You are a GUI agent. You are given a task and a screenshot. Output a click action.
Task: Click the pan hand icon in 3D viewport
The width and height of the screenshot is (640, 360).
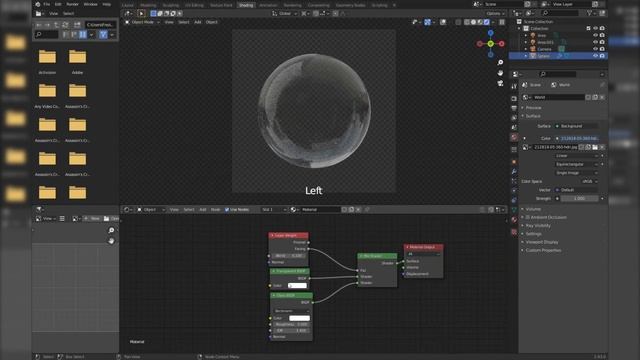(500, 73)
